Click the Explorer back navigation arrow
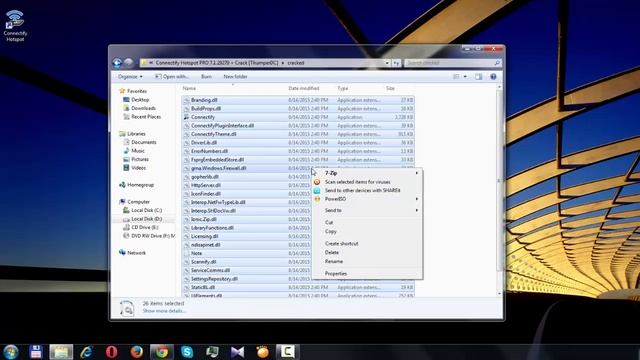 (x=117, y=63)
